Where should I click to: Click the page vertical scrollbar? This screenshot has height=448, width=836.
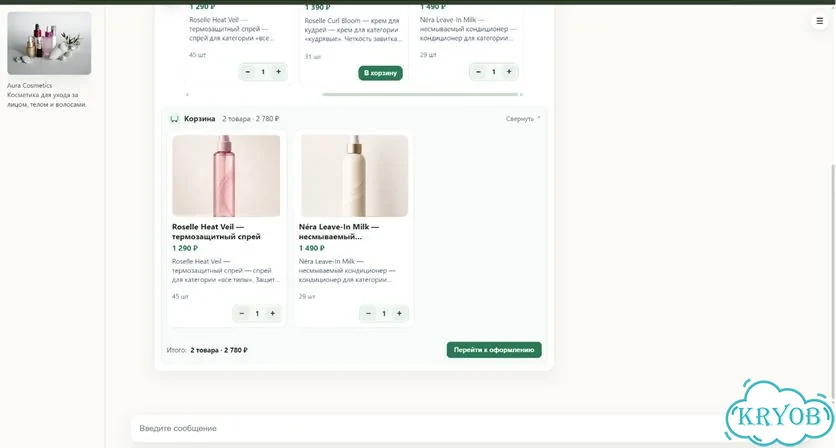click(x=833, y=281)
